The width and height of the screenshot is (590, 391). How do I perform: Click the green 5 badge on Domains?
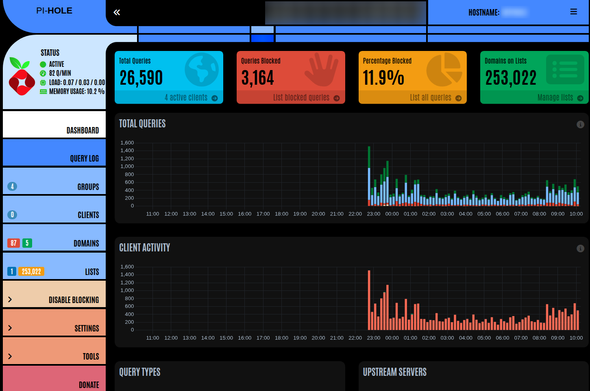tap(27, 243)
